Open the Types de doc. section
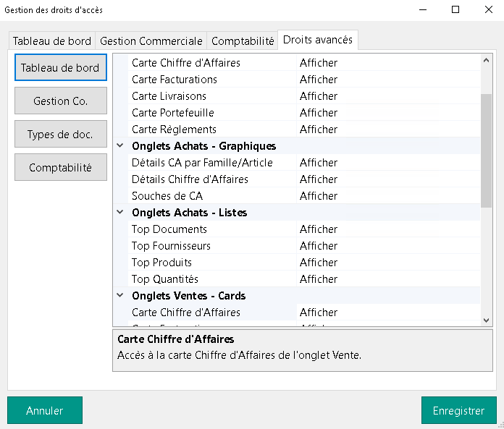Image resolution: width=504 pixels, height=429 pixels. (x=61, y=135)
